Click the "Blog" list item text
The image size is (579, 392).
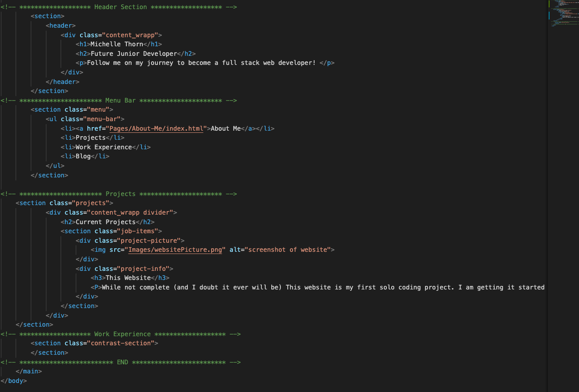pyautogui.click(x=83, y=156)
